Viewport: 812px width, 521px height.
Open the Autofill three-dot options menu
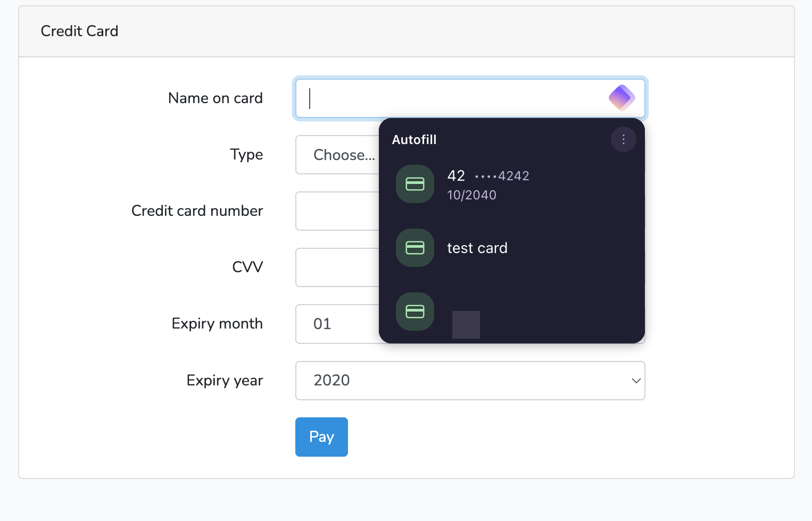tap(623, 139)
